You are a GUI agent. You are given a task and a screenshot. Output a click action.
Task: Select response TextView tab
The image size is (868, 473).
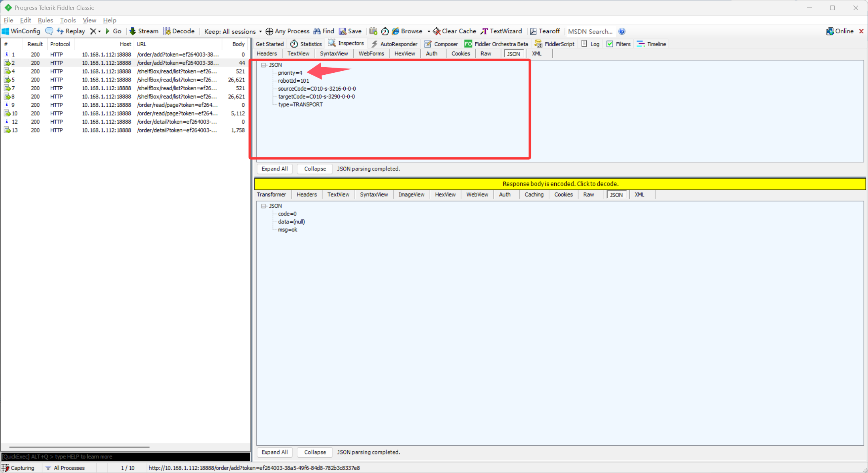[338, 195]
